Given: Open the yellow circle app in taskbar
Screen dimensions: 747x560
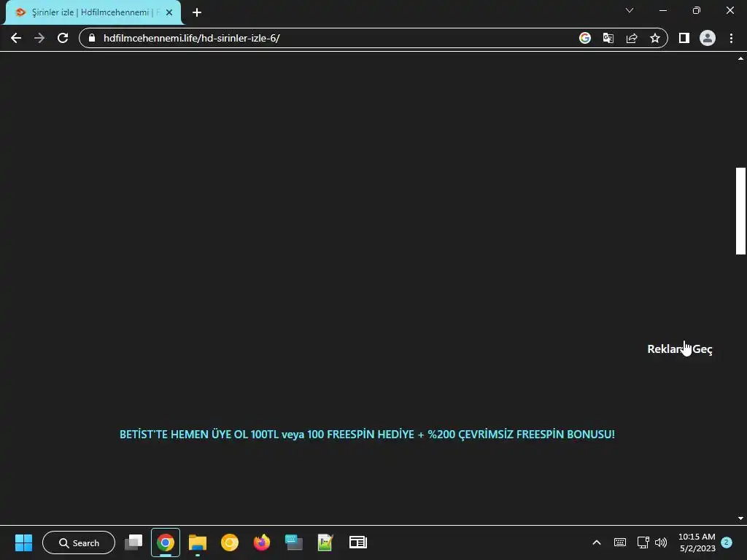Looking at the screenshot, I should click(x=230, y=542).
